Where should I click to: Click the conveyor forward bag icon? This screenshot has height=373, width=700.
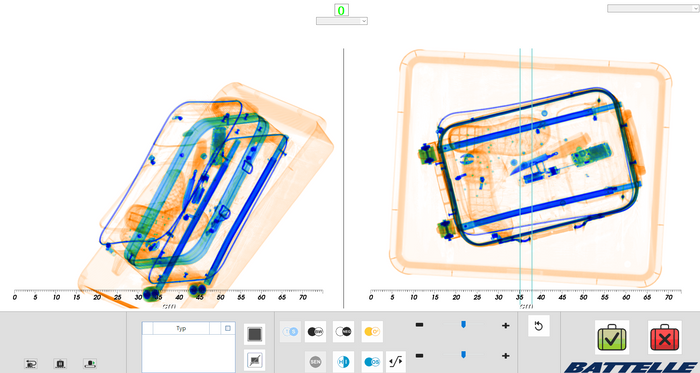[90, 363]
